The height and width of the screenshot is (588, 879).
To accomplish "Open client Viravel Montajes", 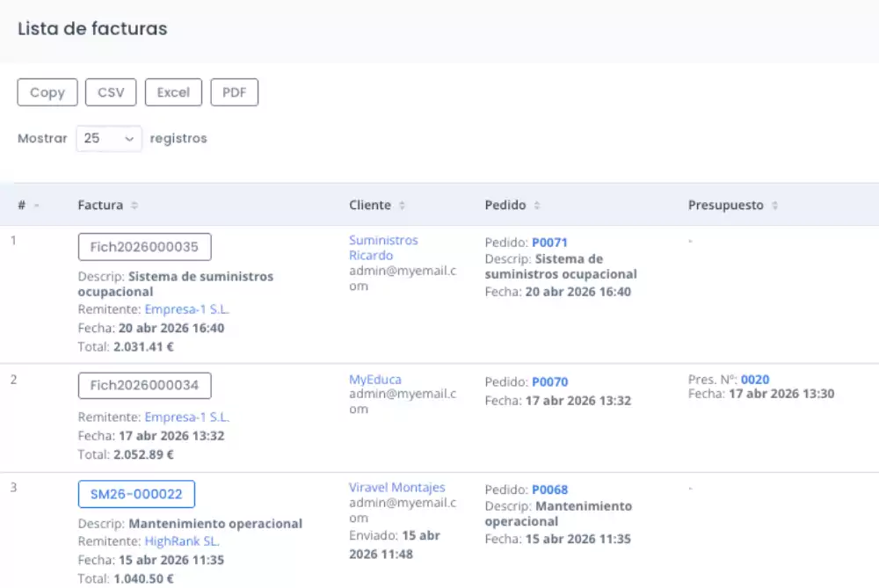I will 397,488.
